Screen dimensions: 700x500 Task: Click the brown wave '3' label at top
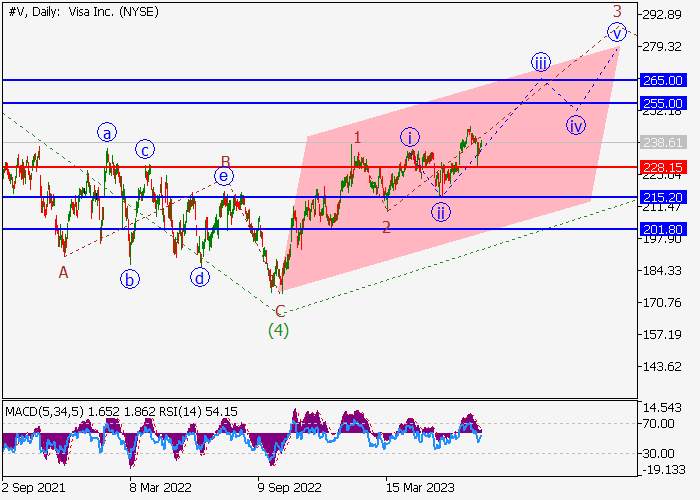(x=617, y=11)
